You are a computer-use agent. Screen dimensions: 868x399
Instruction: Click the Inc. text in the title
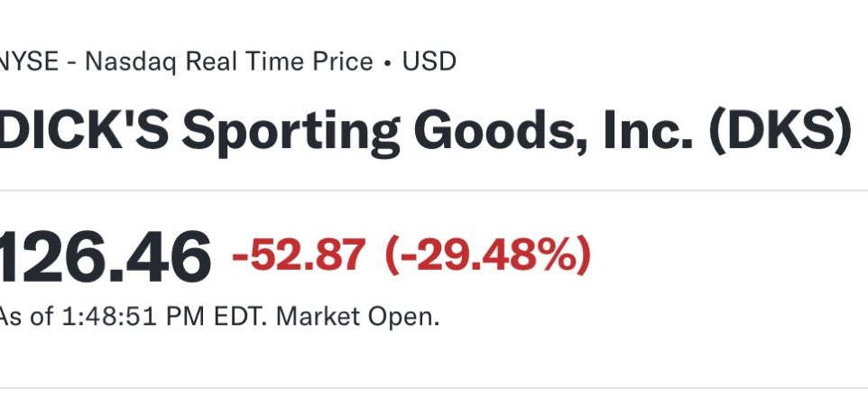point(648,131)
